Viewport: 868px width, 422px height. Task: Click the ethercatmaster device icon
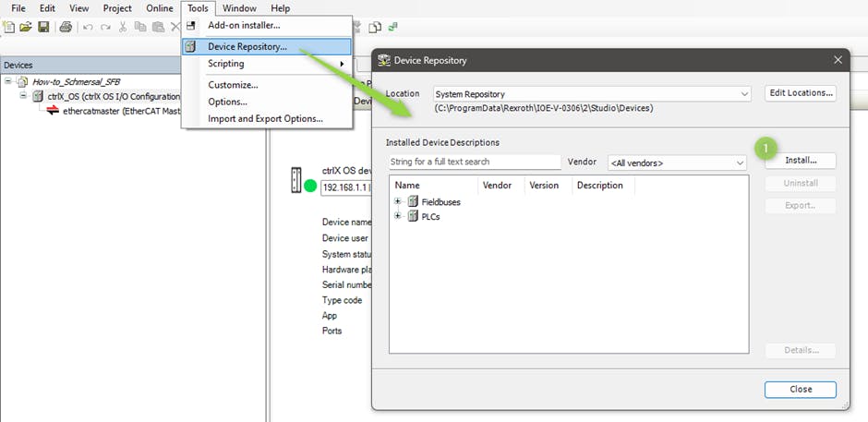(x=54, y=111)
